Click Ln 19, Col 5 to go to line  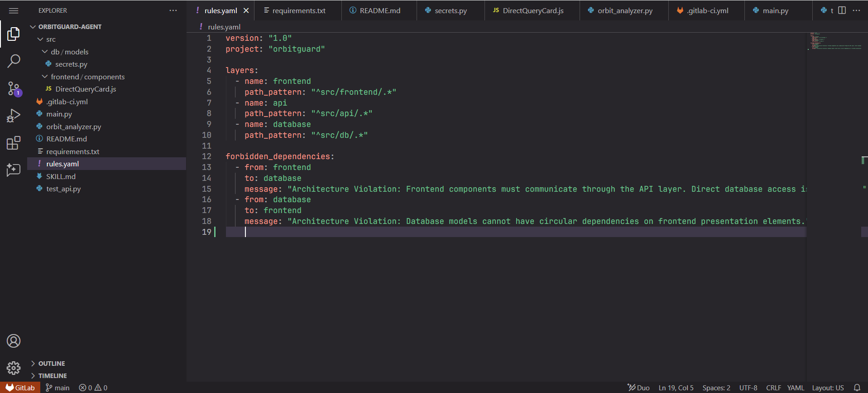[676, 388]
